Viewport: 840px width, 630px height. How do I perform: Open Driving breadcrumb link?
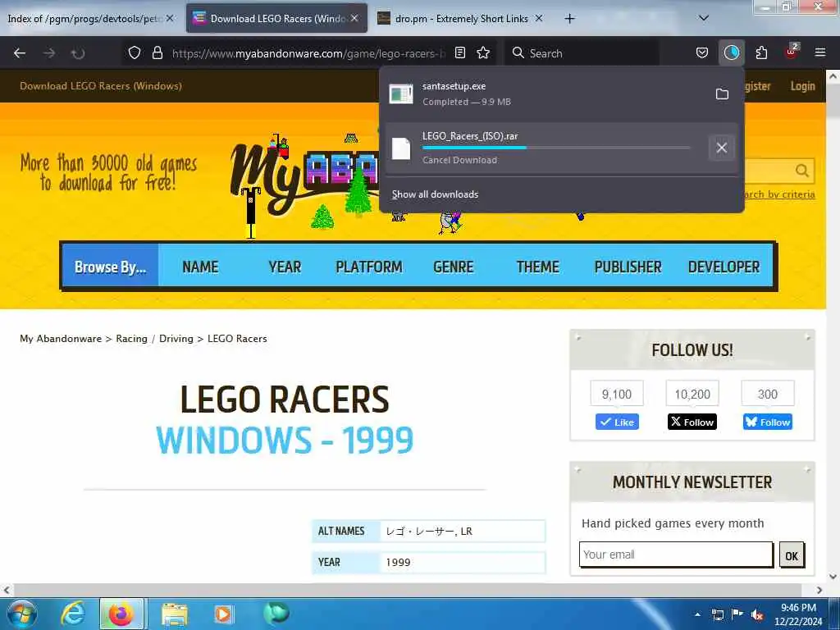176,339
